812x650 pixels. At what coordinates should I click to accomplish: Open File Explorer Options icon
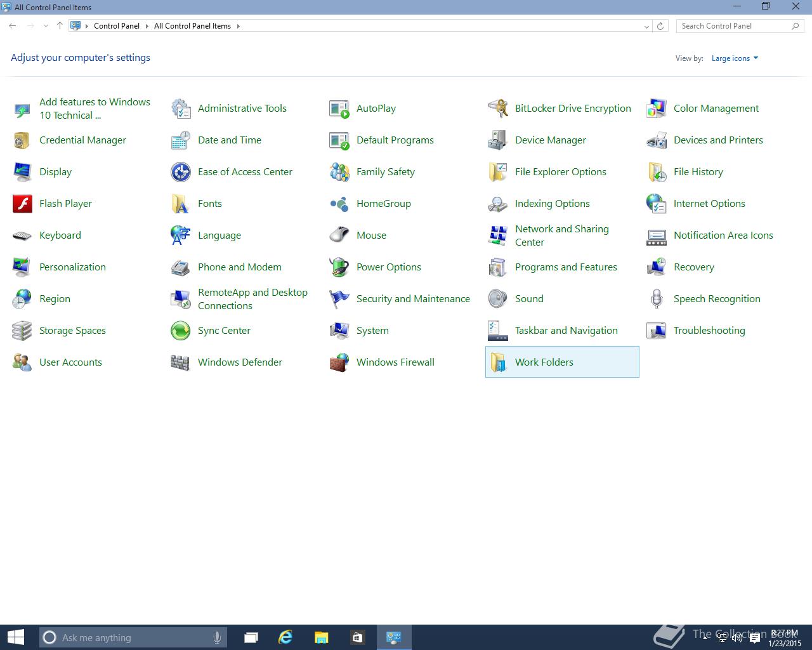pyautogui.click(x=498, y=172)
